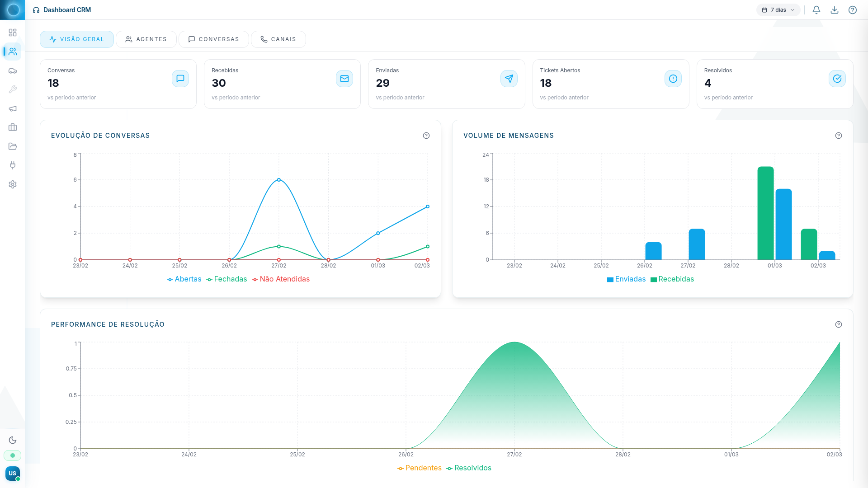Open the megaphone campaigns sidebar icon

click(13, 108)
